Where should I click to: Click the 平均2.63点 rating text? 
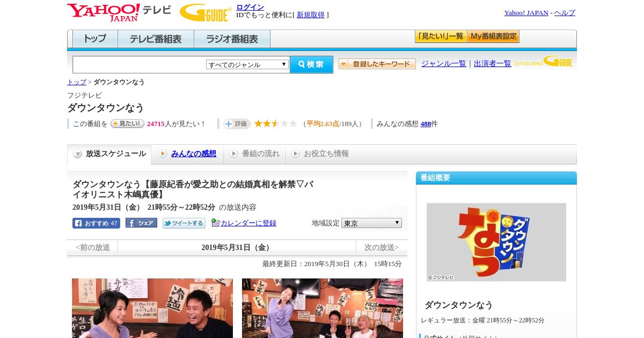click(x=323, y=124)
